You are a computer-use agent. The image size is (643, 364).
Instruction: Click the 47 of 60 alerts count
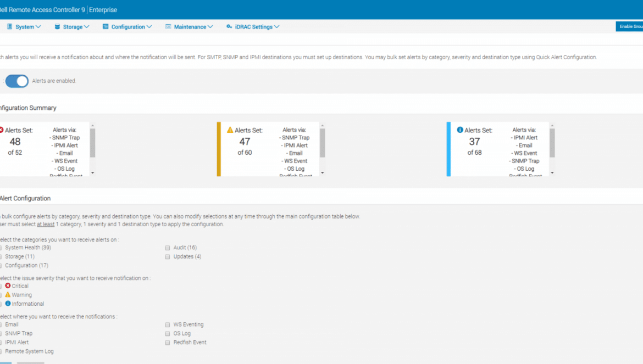pos(245,146)
